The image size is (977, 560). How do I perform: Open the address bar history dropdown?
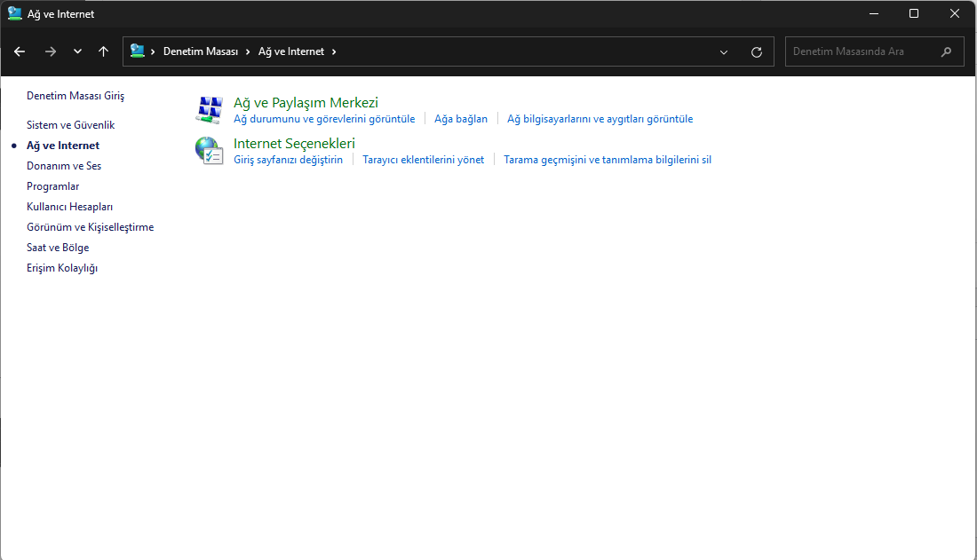(x=723, y=52)
